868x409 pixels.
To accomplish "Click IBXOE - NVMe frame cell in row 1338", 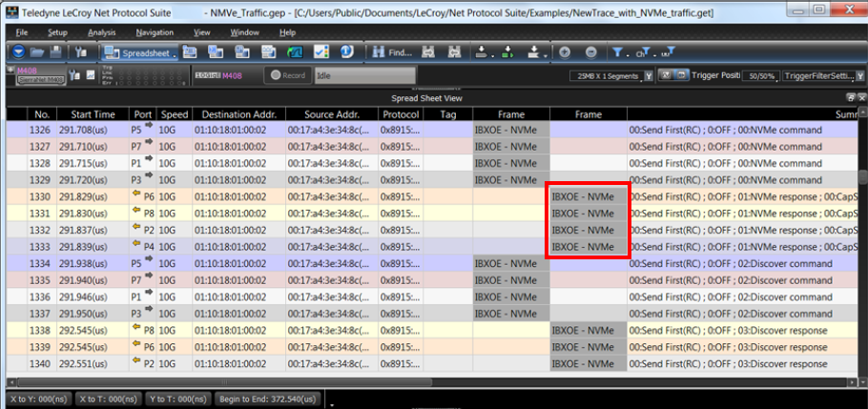I will (x=588, y=331).
